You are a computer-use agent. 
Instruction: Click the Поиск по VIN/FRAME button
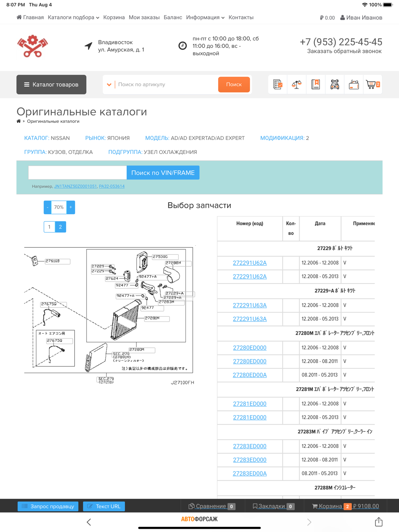pyautogui.click(x=163, y=173)
